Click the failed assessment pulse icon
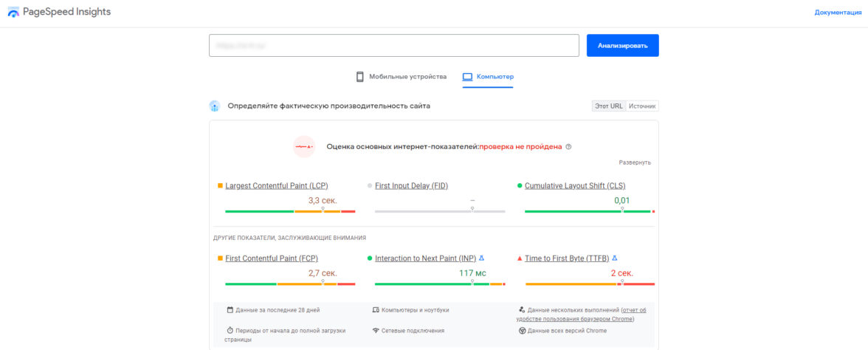The image size is (868, 350). pos(304,147)
